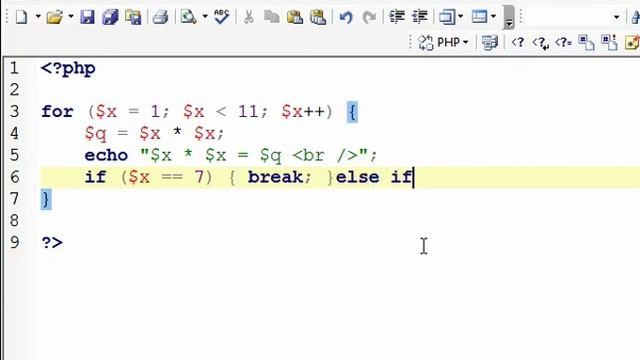This screenshot has height=360, width=640.
Task: Expand the panel layout dropdown arrow
Action: coord(493,17)
